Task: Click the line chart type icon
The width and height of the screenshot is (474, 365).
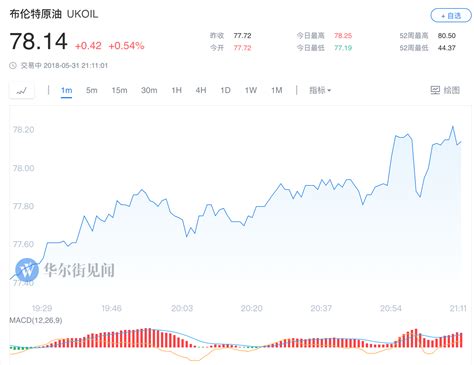Action: [22, 90]
